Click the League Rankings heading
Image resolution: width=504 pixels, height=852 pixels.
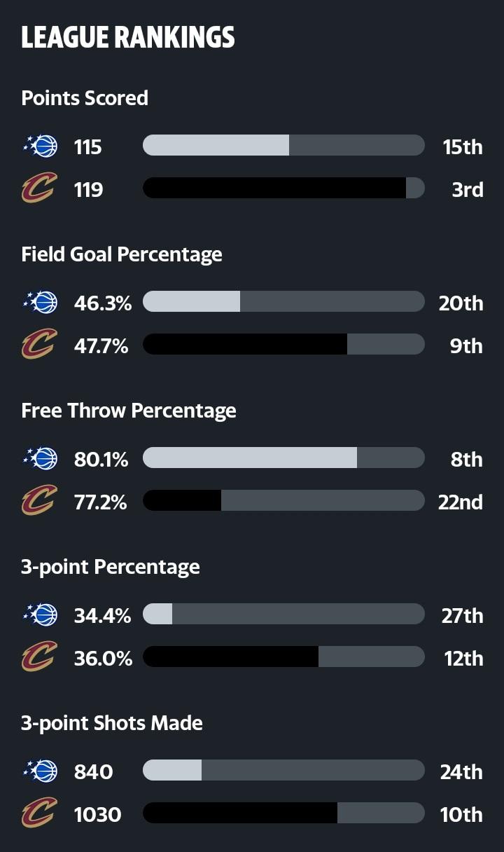click(128, 38)
